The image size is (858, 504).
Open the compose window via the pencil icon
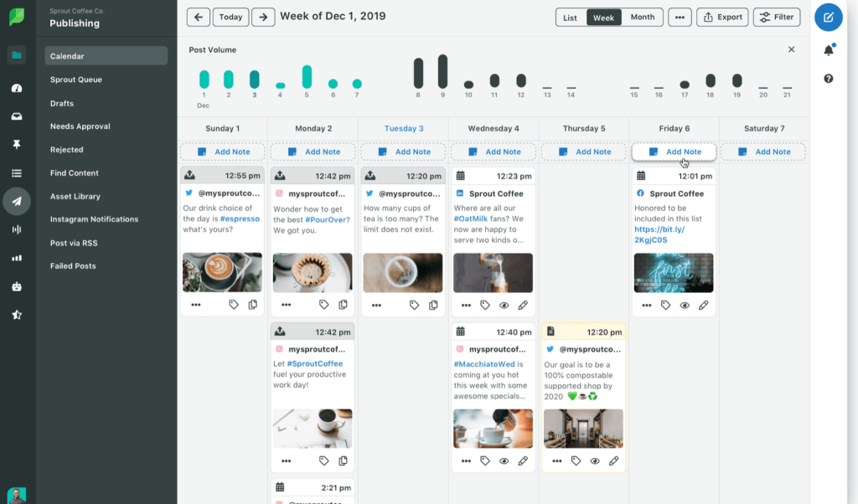click(828, 17)
